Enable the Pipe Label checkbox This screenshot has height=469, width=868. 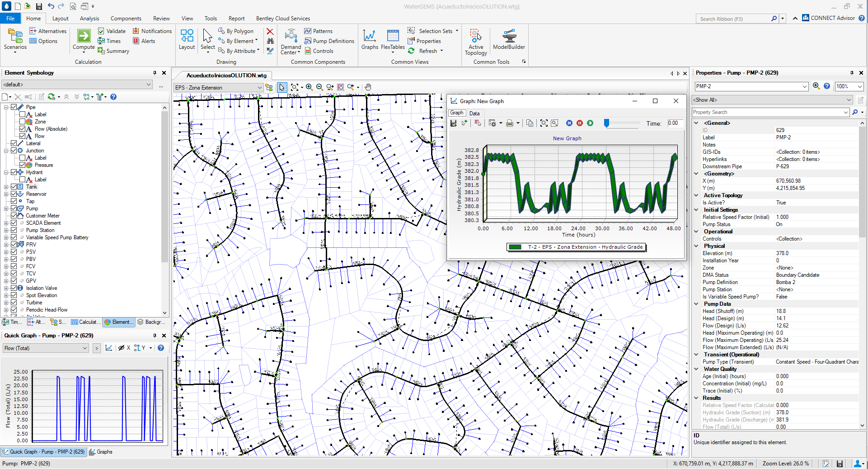[x=22, y=114]
